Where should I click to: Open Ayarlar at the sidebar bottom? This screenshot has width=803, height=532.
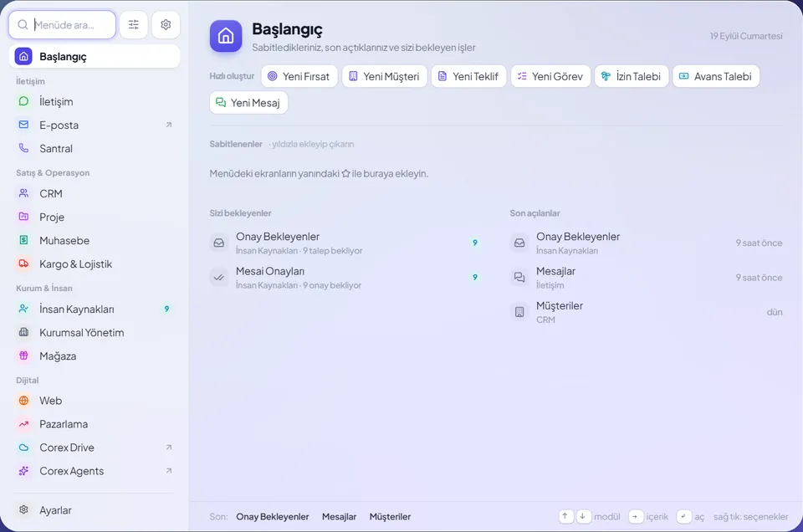(x=95, y=510)
